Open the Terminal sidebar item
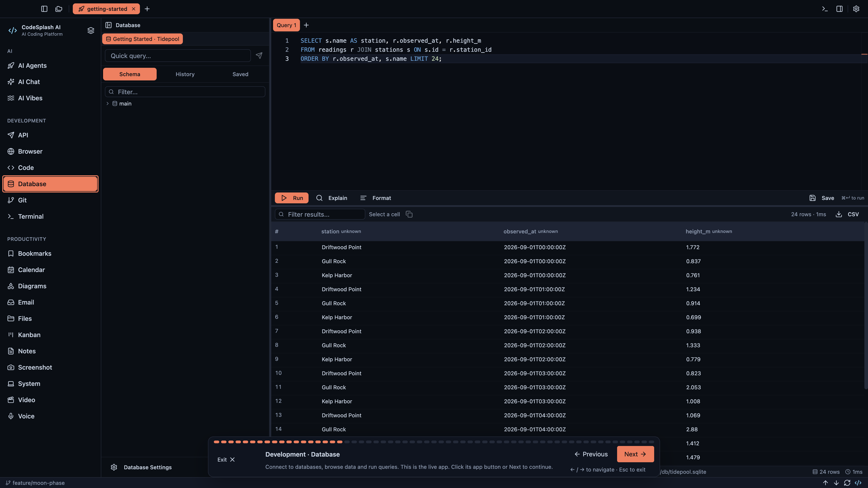Screen dimensions: 868x488 click(x=51, y=216)
